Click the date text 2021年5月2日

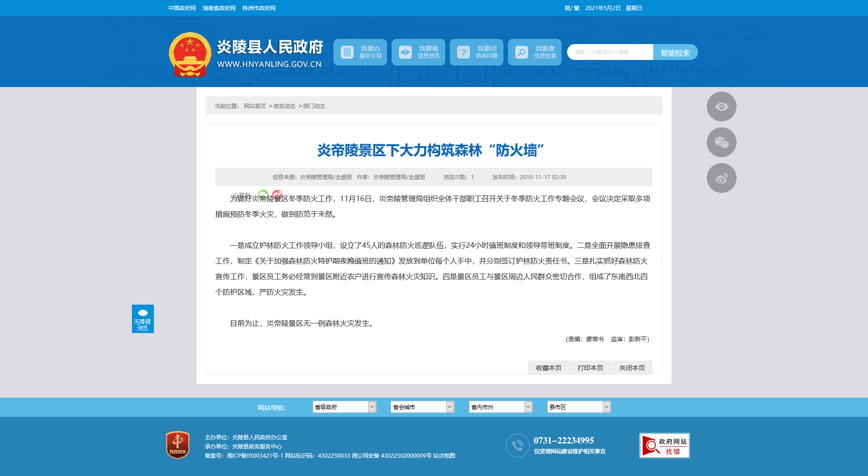click(x=603, y=8)
